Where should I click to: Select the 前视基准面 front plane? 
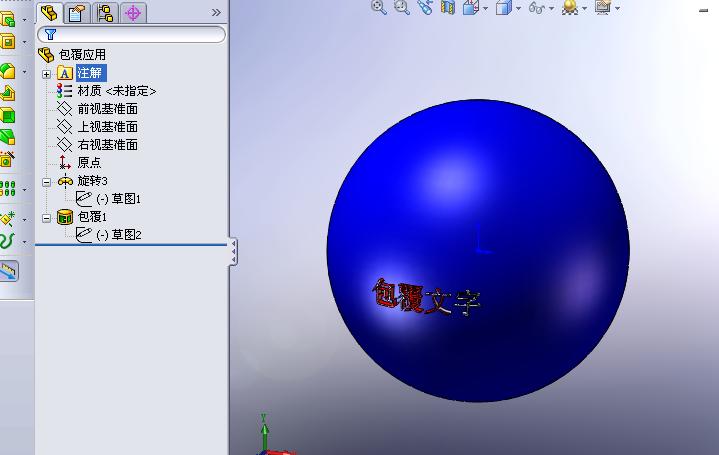point(108,109)
